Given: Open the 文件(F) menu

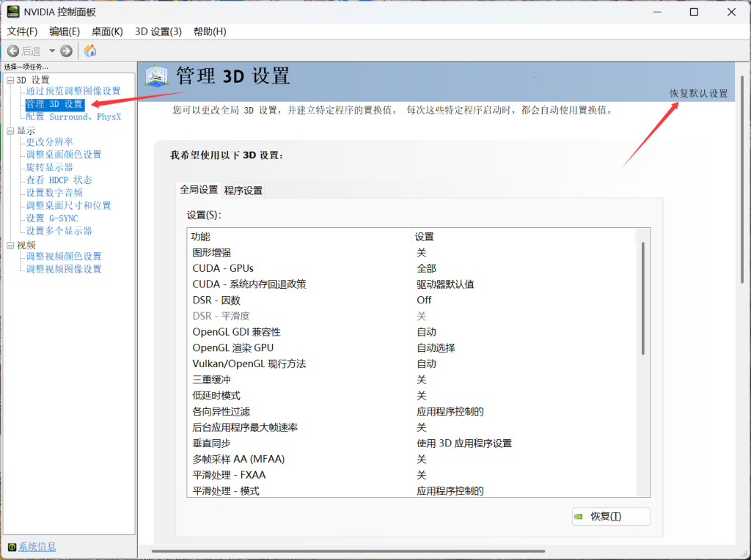Looking at the screenshot, I should 22,32.
